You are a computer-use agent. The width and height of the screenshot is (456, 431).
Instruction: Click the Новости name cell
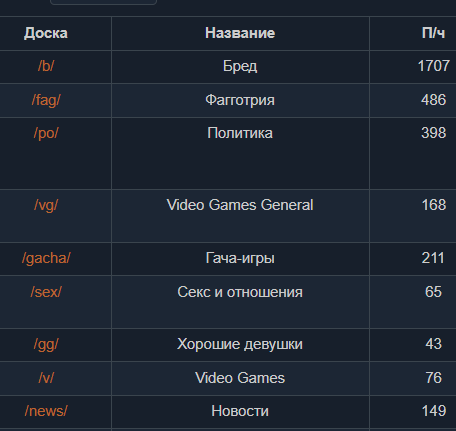[x=240, y=411]
